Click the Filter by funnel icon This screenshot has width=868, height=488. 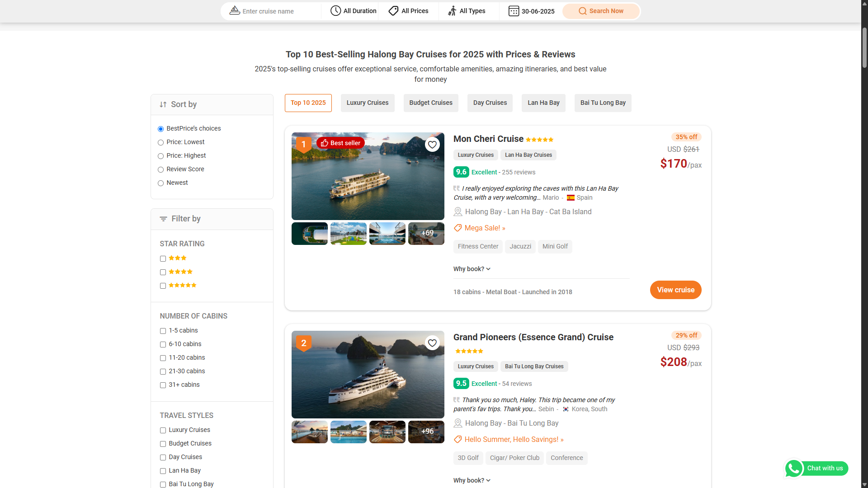[164, 219]
